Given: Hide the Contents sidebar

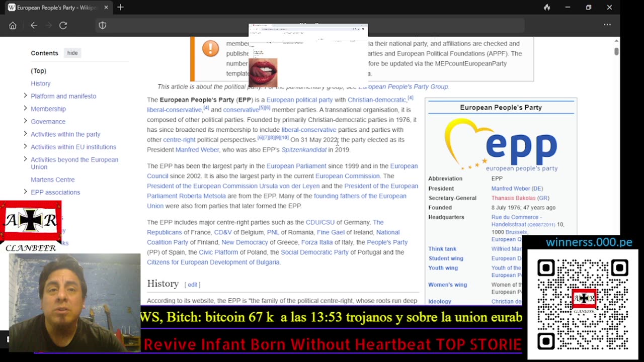Looking at the screenshot, I should pyautogui.click(x=72, y=53).
